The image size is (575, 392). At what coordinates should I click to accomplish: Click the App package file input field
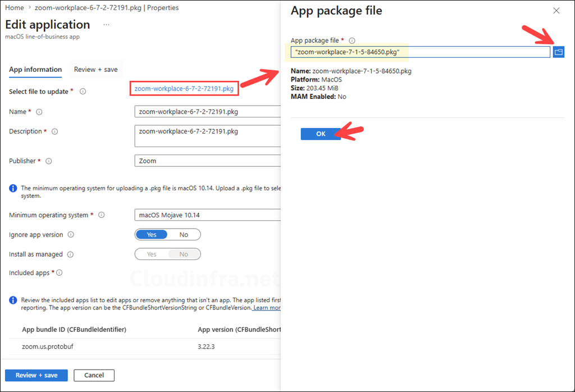click(x=420, y=52)
